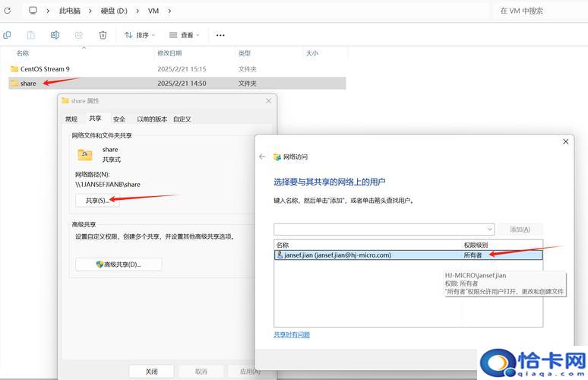
Task: Expand the user name combo box arrow
Action: click(489, 229)
